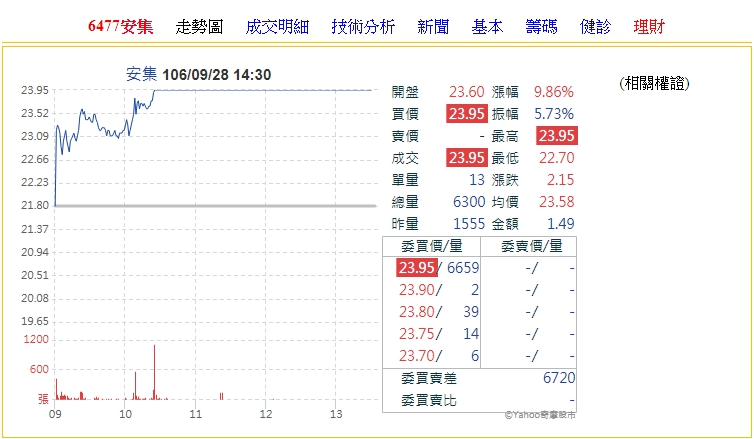Click the 21.80 reference price axis label
Viewport: 754px width, 439px height.
pyautogui.click(x=35, y=205)
